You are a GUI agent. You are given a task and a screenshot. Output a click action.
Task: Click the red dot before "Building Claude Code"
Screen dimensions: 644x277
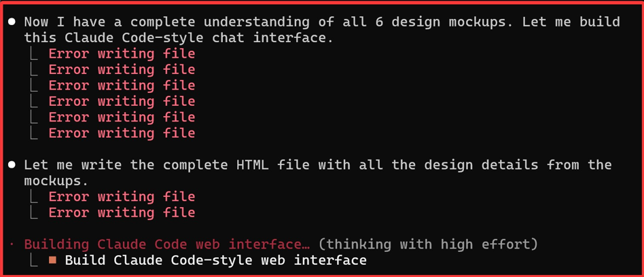12,244
